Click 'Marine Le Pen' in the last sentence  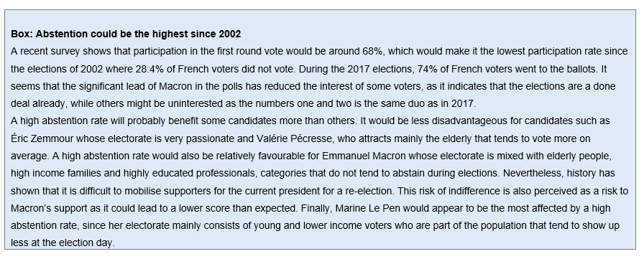tap(368, 208)
